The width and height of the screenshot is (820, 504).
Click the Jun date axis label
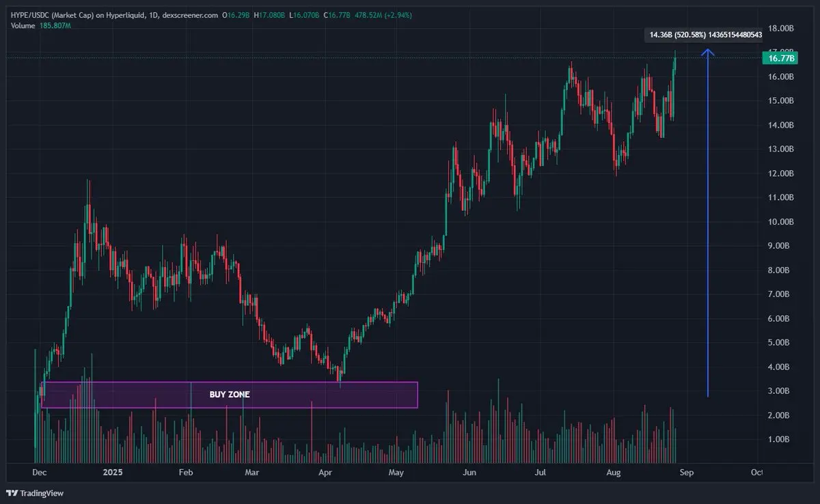point(469,472)
